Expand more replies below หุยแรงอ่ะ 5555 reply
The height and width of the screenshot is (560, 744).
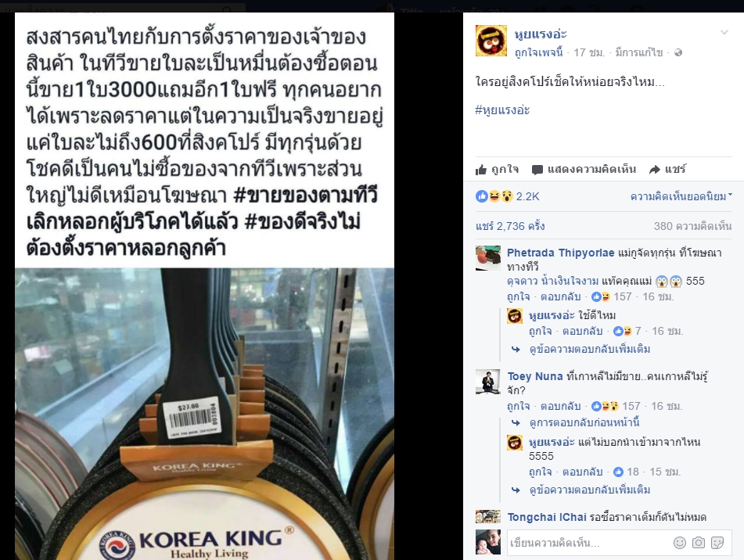click(x=590, y=490)
